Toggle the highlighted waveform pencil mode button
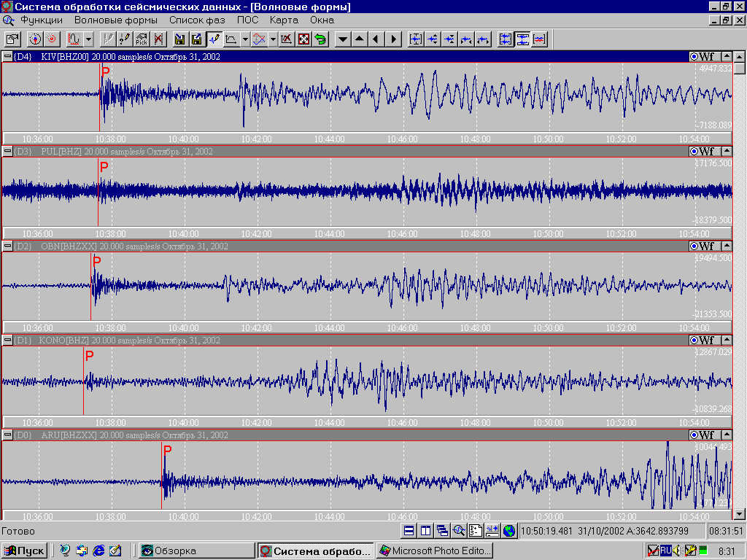Screen dimensions: 747x560 [214, 39]
